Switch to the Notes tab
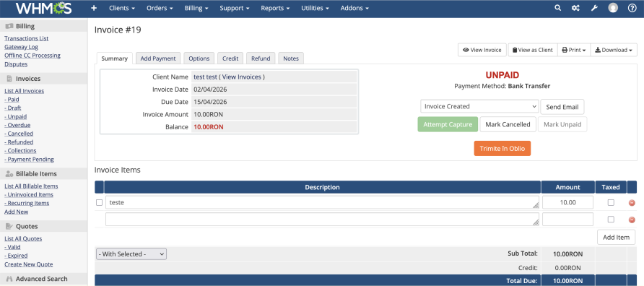644x286 pixels. [291, 58]
